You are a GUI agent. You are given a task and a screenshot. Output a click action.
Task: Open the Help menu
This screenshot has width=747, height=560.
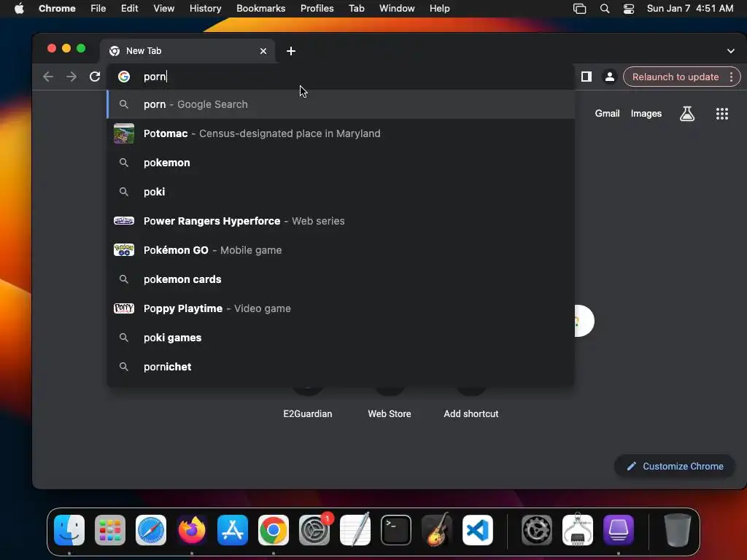(439, 9)
